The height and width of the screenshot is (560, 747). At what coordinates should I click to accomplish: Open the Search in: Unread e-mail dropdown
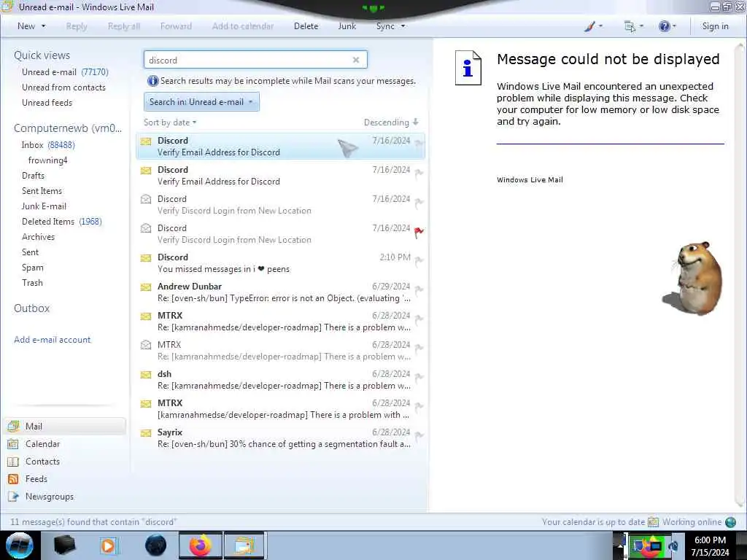201,102
